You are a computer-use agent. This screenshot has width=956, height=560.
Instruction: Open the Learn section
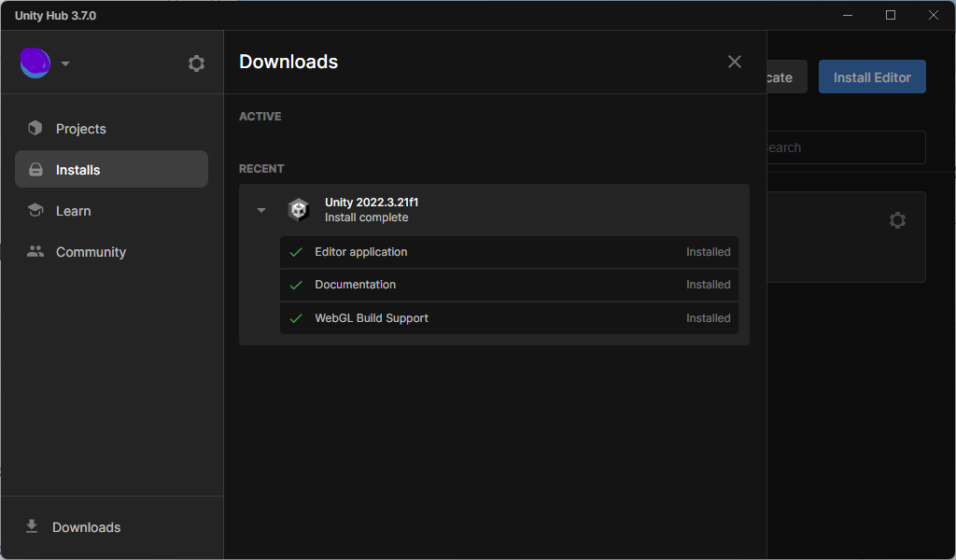click(x=112, y=211)
